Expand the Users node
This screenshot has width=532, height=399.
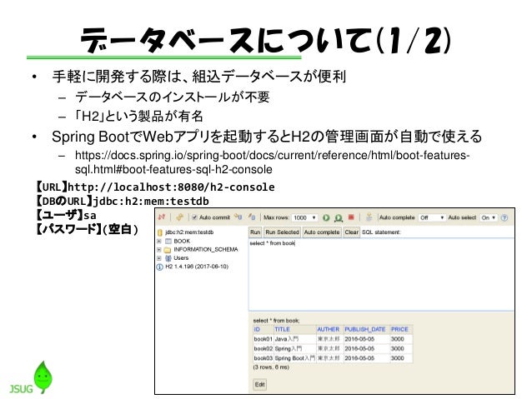click(x=158, y=258)
